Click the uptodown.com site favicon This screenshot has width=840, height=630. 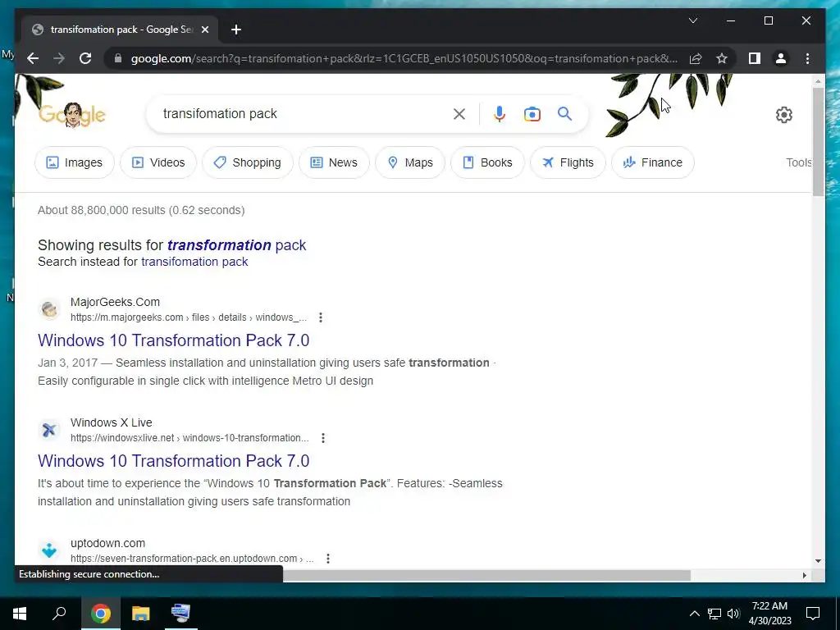coord(49,550)
